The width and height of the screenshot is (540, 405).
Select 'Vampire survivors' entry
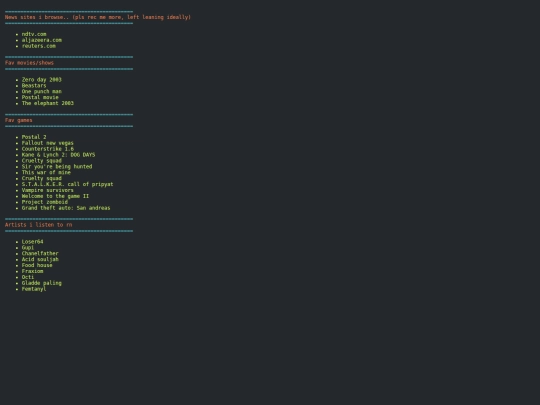click(48, 190)
